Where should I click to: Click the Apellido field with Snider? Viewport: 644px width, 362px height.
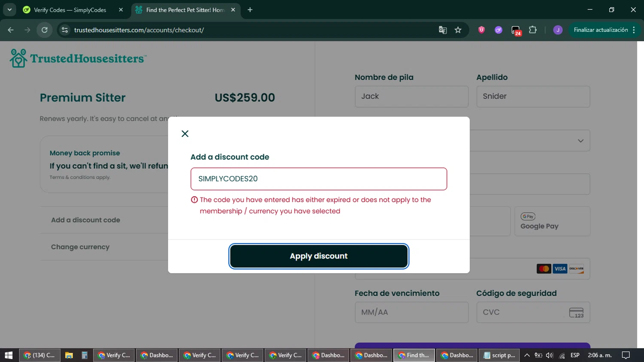pos(533,97)
